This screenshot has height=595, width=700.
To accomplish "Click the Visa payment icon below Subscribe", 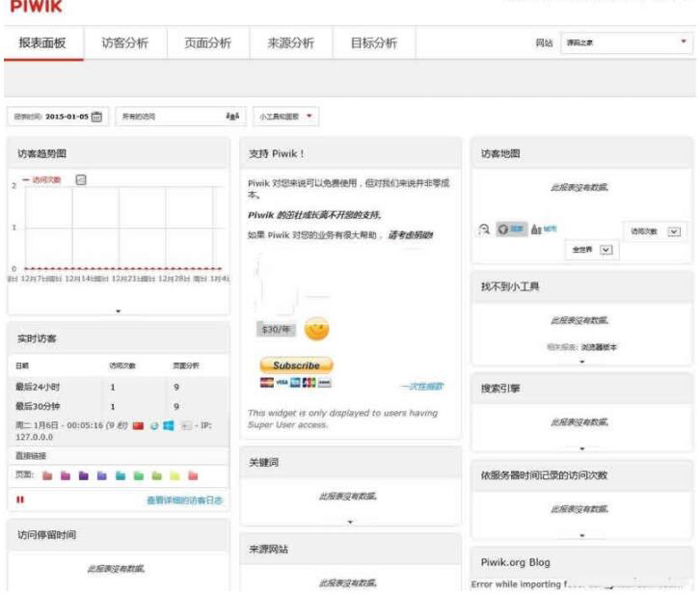I will [283, 383].
